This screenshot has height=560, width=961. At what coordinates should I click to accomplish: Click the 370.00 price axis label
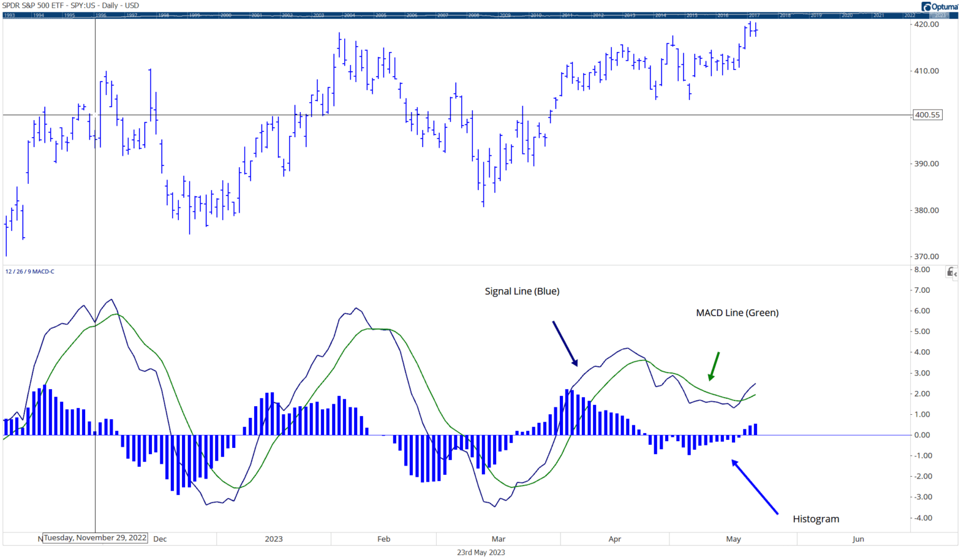click(x=927, y=256)
